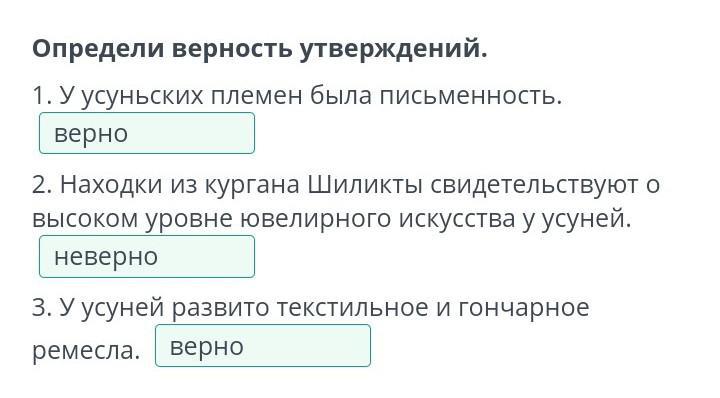Click the sentence "У усуньских племен была письменность."

(311, 96)
